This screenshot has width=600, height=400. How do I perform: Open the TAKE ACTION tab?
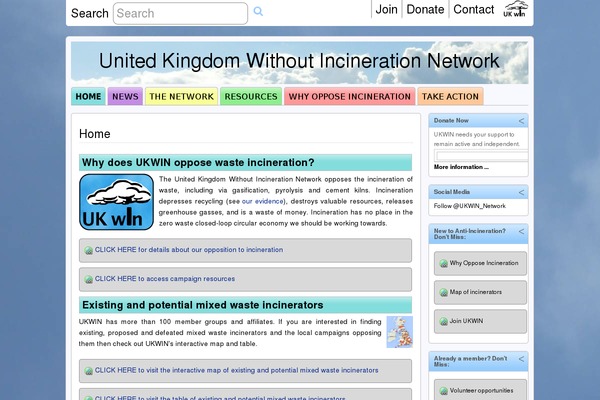click(x=450, y=96)
